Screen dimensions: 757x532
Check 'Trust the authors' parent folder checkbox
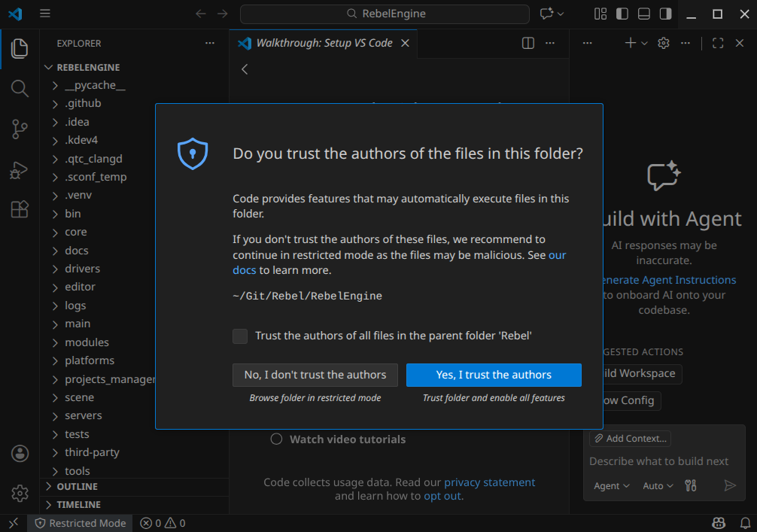pos(240,336)
